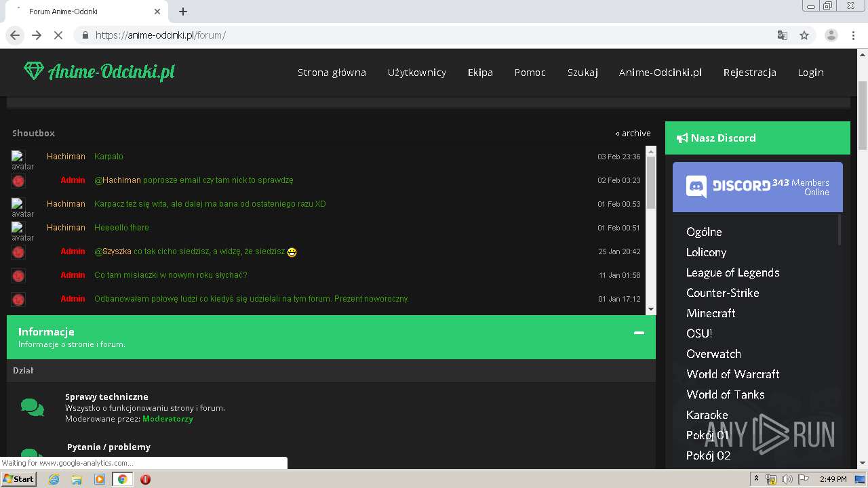Go back with the browser back arrow

coord(15,35)
